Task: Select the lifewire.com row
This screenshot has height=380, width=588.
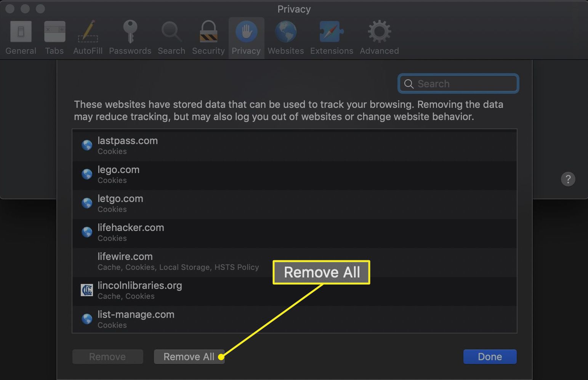Action: tap(295, 262)
